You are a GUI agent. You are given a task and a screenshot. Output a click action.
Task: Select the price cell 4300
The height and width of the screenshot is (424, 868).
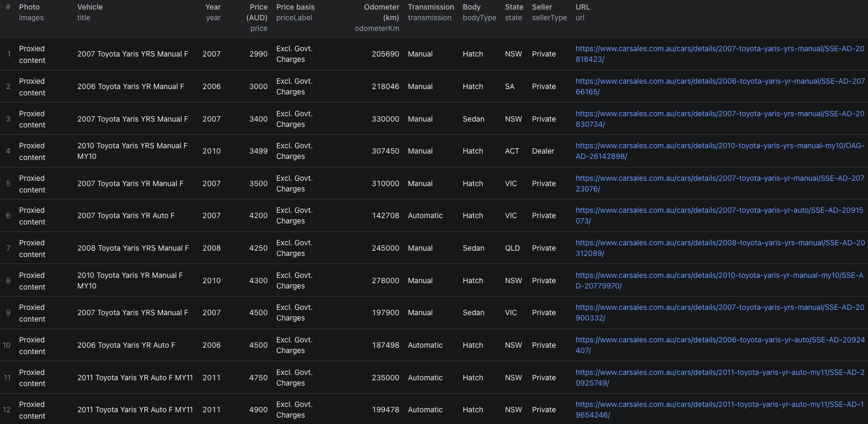258,281
